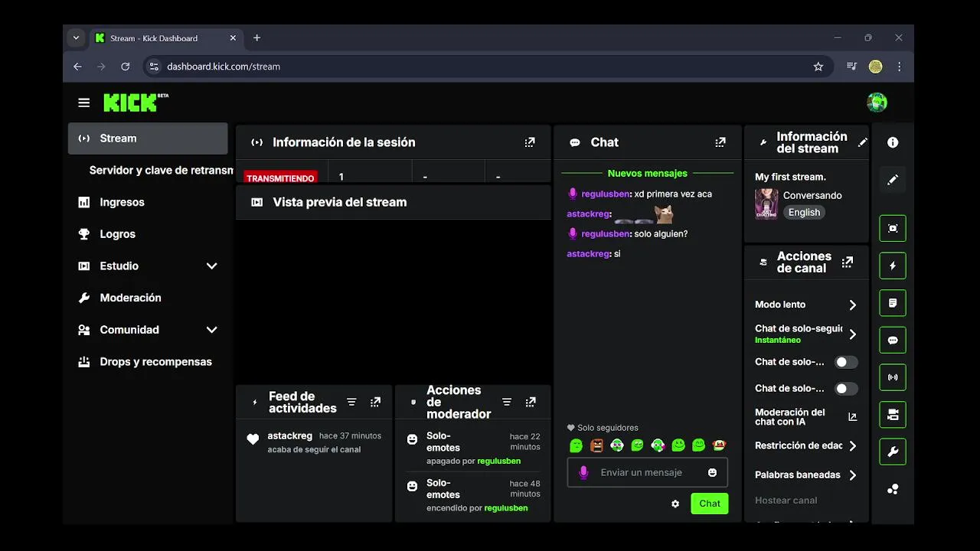Click astackreg in the Feed de actividades

289,435
